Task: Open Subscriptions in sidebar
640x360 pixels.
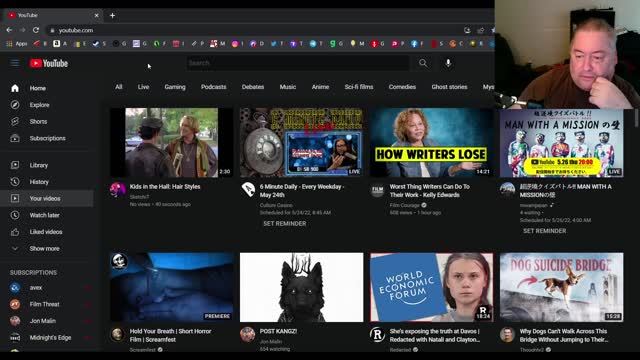Action: (x=47, y=138)
